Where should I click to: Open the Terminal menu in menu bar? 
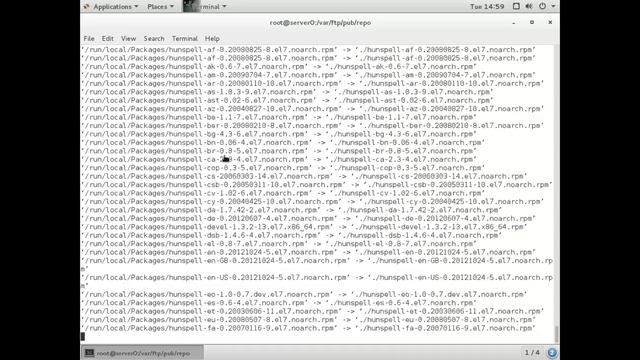[x=184, y=38]
